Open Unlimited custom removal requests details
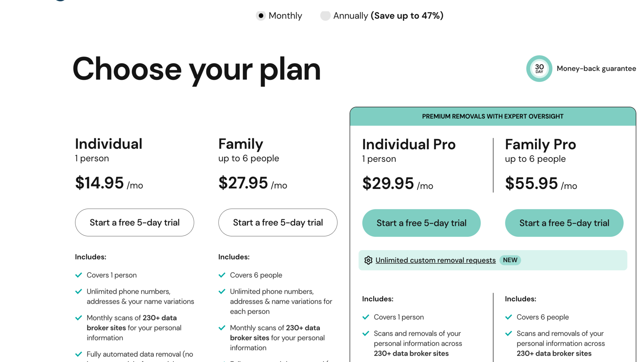644x362 pixels. tap(436, 260)
